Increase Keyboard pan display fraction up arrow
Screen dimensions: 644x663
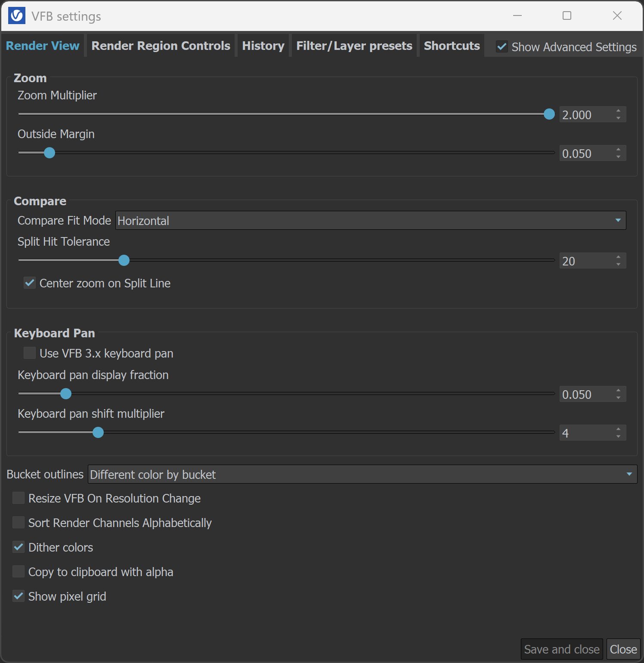pyautogui.click(x=618, y=390)
